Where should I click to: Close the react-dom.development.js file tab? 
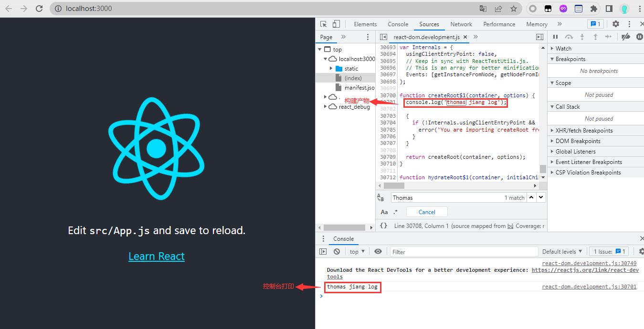(465, 37)
